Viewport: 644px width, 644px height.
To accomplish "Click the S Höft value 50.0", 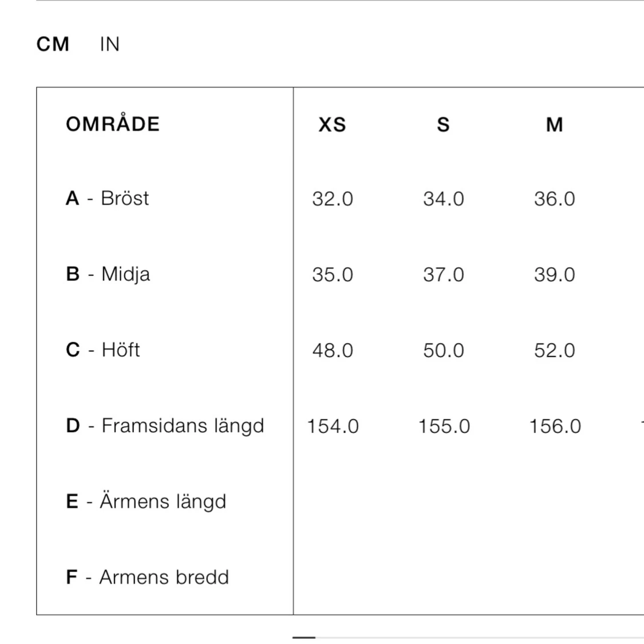I will [444, 350].
